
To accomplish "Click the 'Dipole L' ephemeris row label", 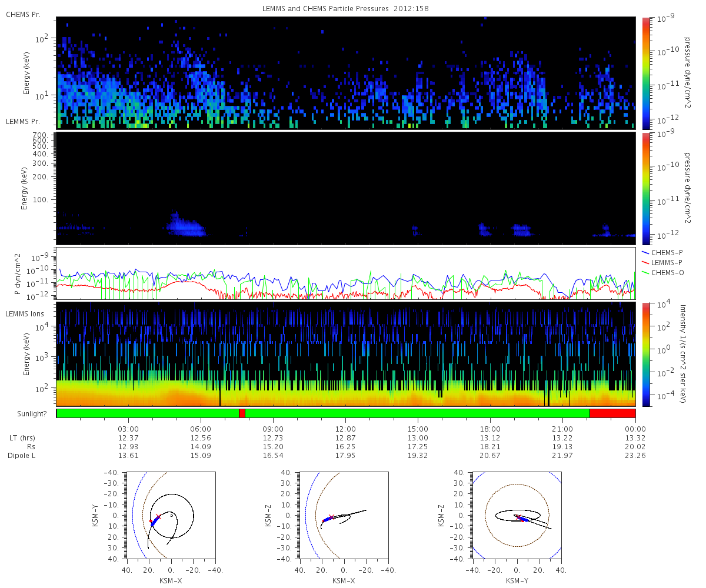I will coord(21,456).
